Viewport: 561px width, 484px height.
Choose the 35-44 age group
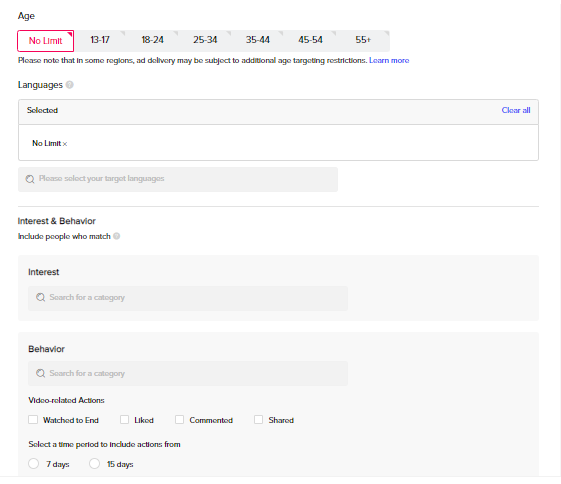[258, 40]
